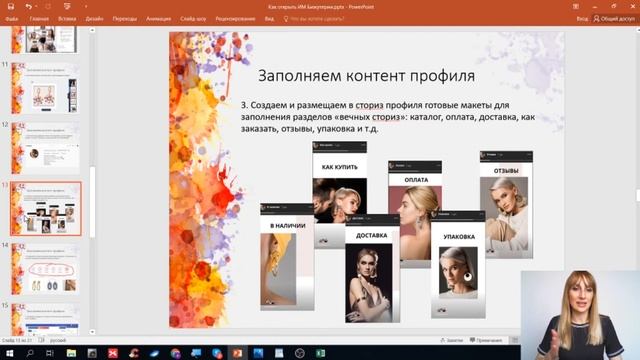Open the Слайд-шоу ribbon tab
The image size is (640, 360).
[193, 19]
